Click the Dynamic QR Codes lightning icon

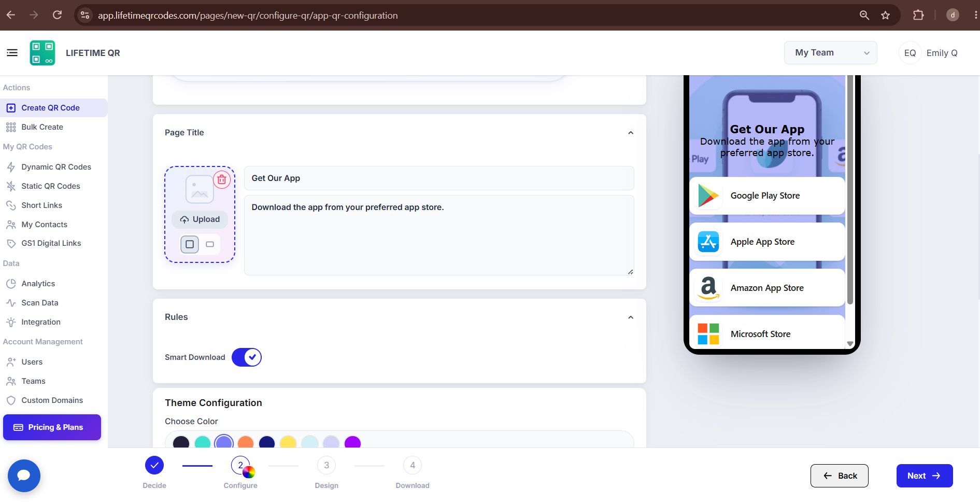(11, 167)
